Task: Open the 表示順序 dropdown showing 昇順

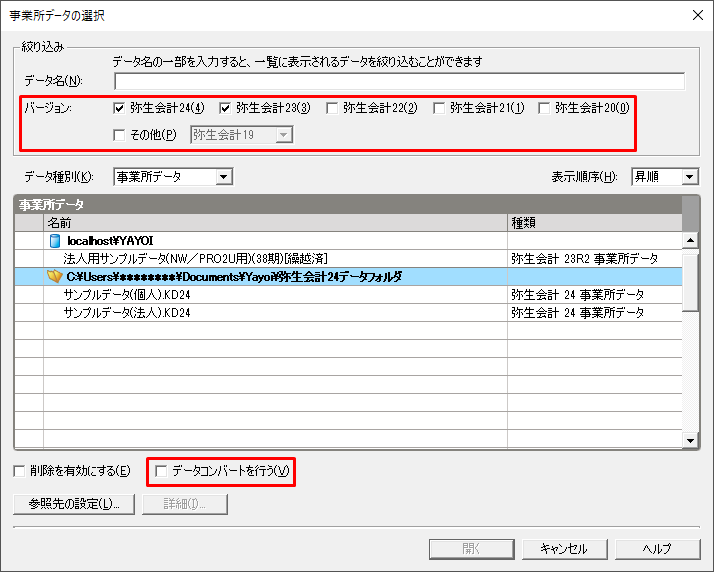Action: [x=690, y=177]
